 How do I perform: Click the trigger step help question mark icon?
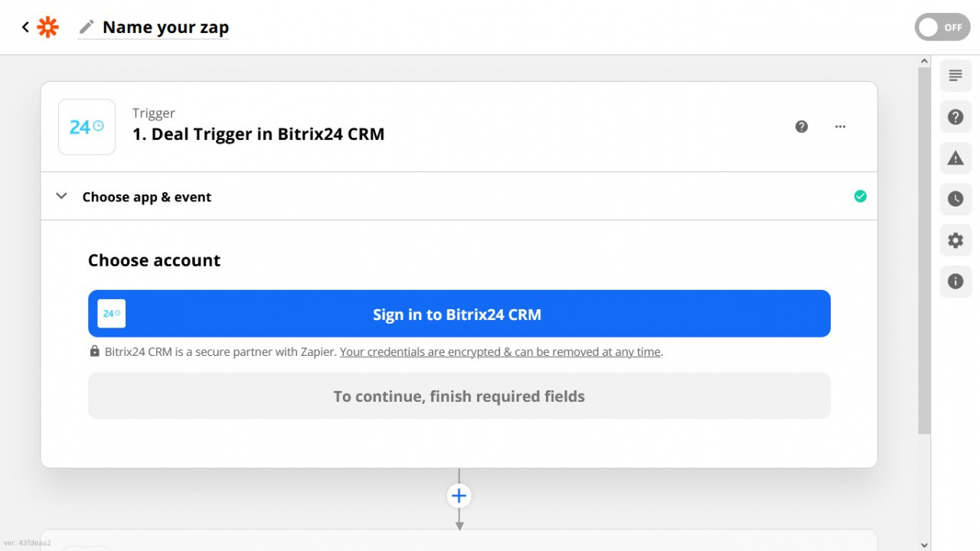tap(802, 127)
